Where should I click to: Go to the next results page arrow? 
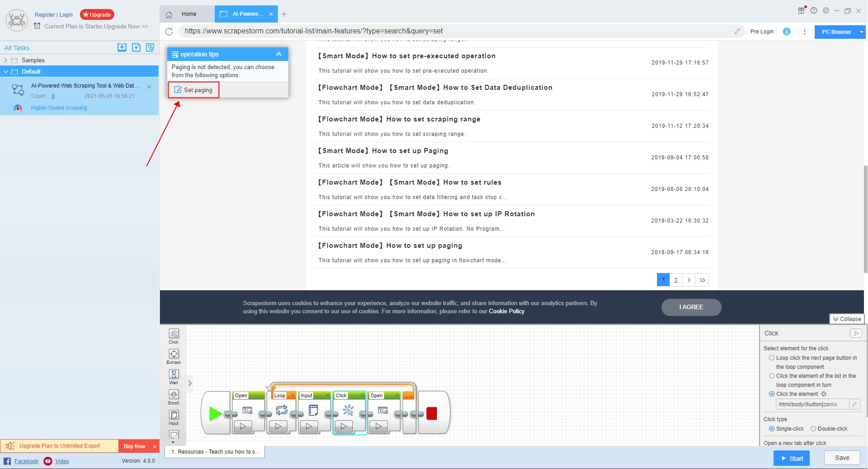[689, 280]
